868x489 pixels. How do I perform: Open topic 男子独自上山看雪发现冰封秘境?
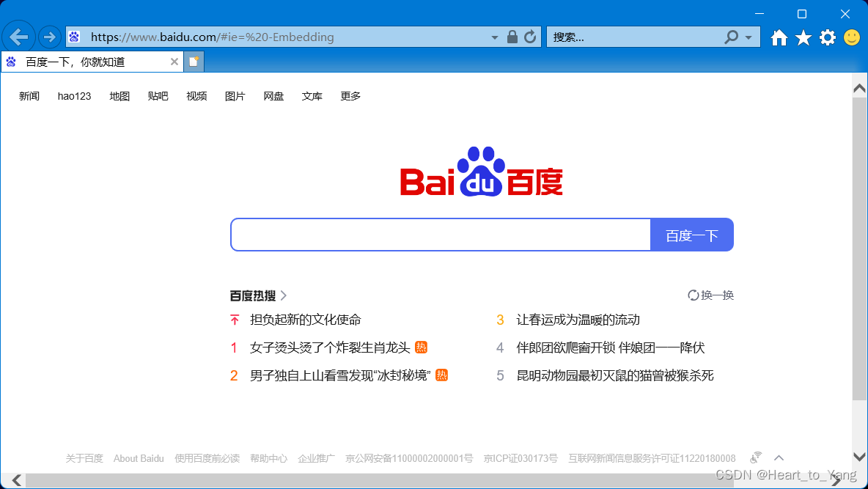(340, 375)
